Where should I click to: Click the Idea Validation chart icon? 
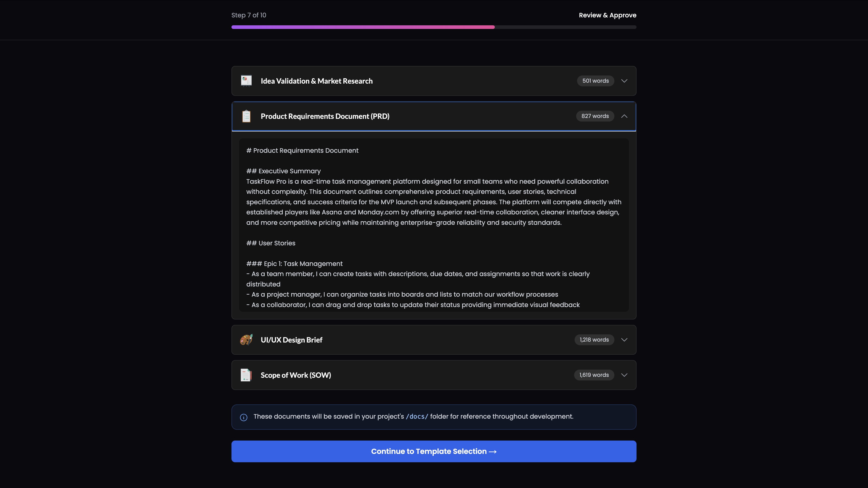[246, 81]
